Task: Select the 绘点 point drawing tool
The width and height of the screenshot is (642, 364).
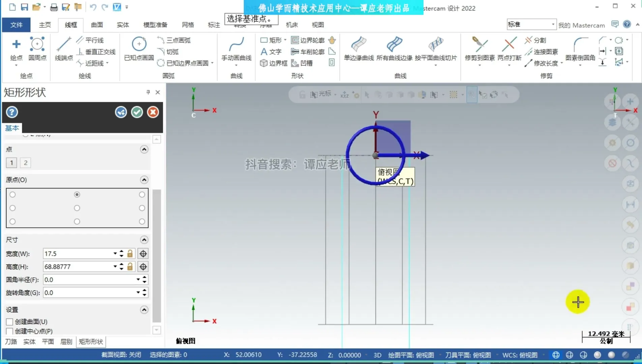Action: click(16, 49)
